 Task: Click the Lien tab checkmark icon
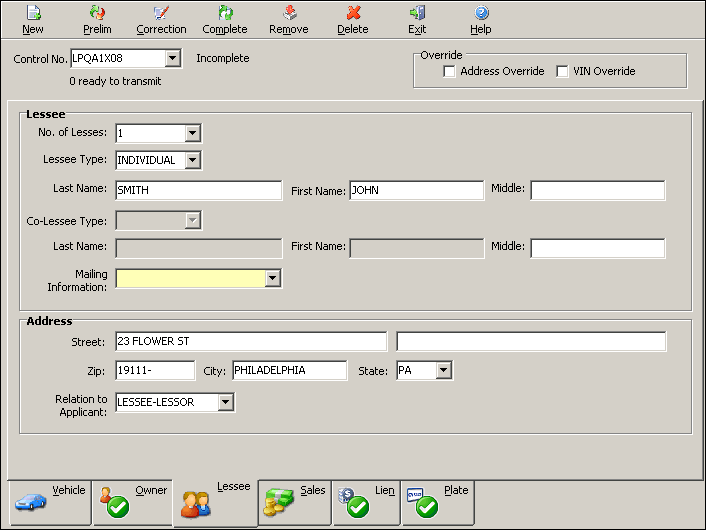[x=358, y=507]
